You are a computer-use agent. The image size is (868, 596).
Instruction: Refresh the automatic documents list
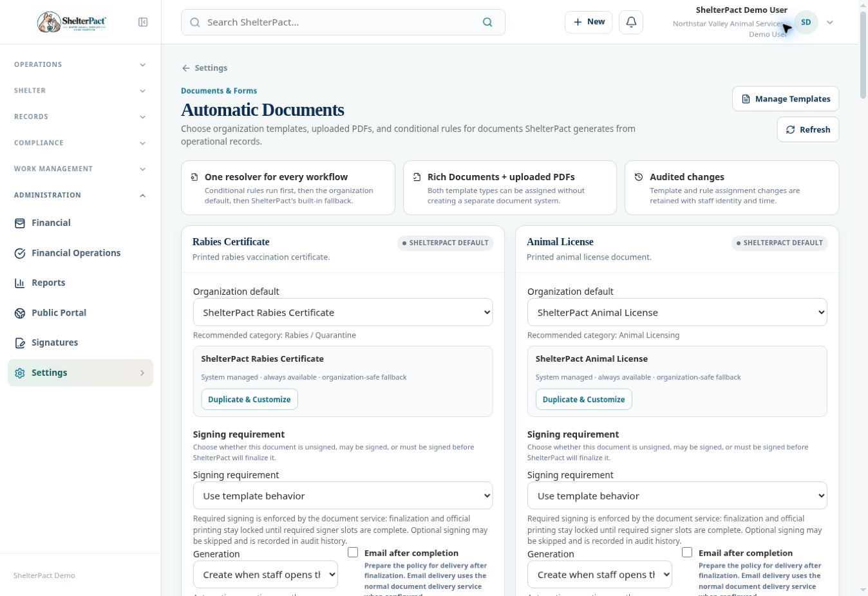click(x=807, y=129)
